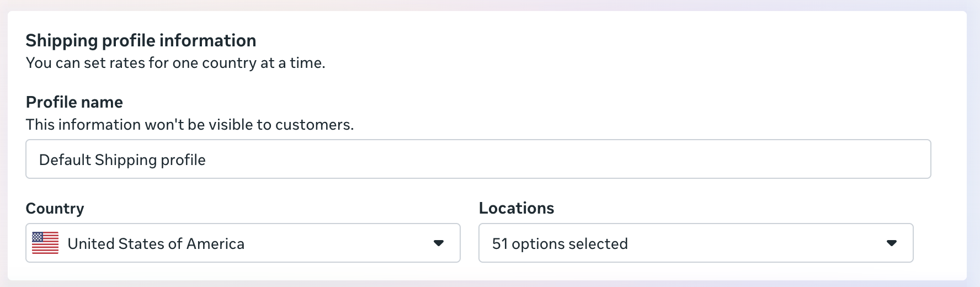Click the "Country" field label
Screen dimensions: 980x287
pyautogui.click(x=55, y=208)
